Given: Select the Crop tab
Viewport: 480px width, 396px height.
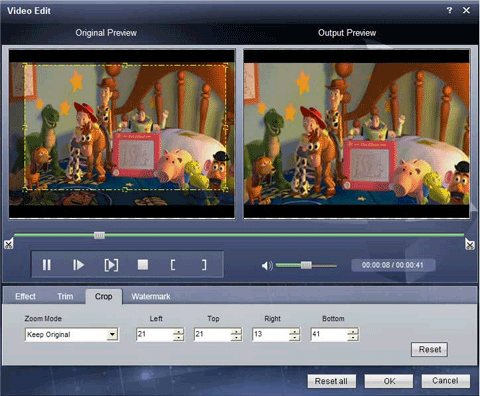Looking at the screenshot, I should [x=104, y=296].
